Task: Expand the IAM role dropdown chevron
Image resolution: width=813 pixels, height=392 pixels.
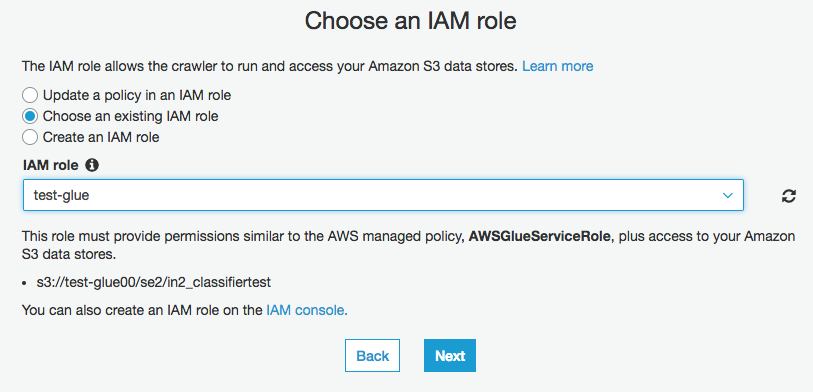Action: (x=727, y=195)
